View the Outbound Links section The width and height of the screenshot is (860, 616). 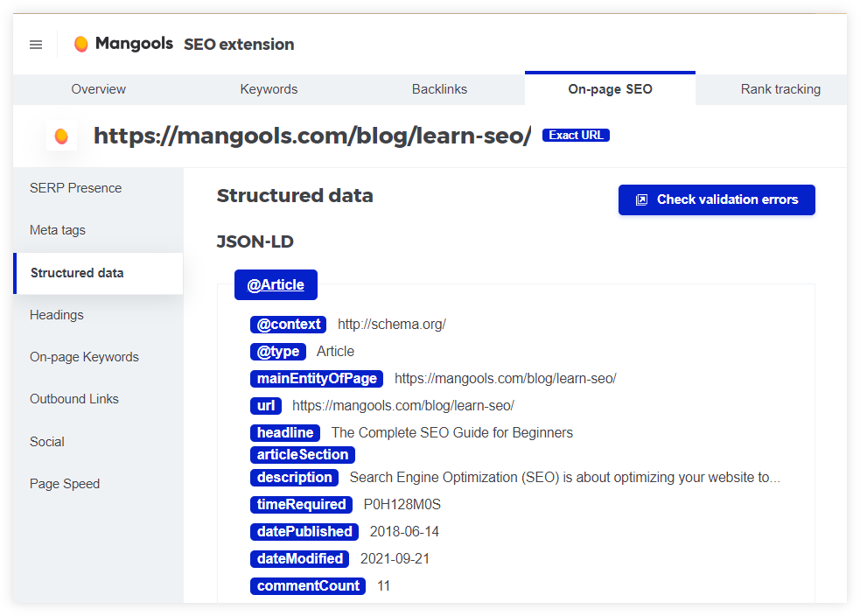[73, 398]
